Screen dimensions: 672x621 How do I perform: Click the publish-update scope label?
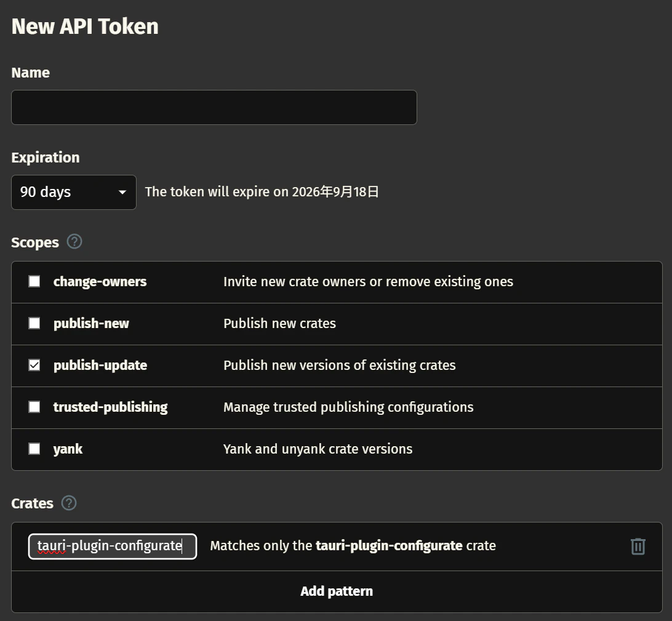tap(100, 365)
